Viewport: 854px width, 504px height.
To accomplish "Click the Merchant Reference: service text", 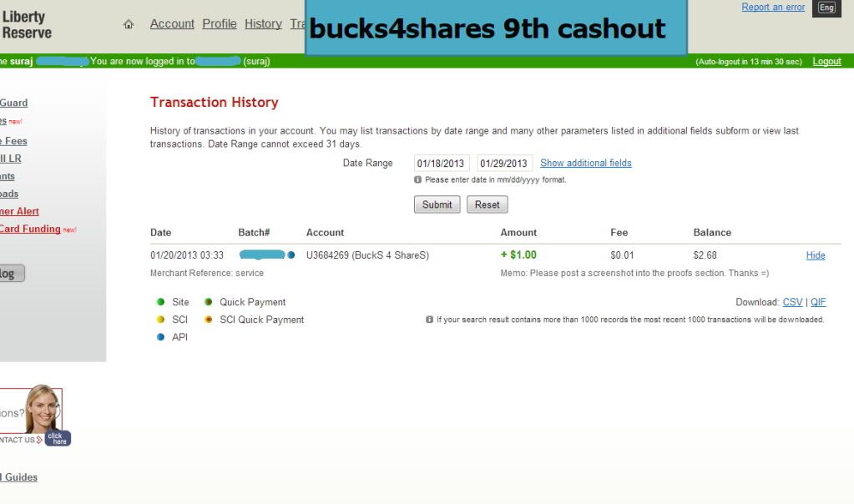I will [x=207, y=273].
